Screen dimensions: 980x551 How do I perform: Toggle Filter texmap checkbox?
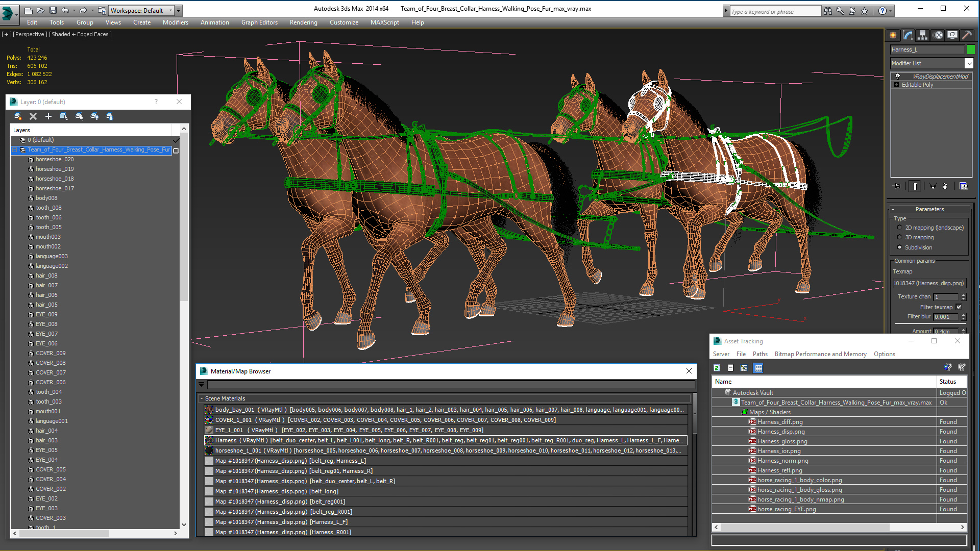tap(959, 307)
